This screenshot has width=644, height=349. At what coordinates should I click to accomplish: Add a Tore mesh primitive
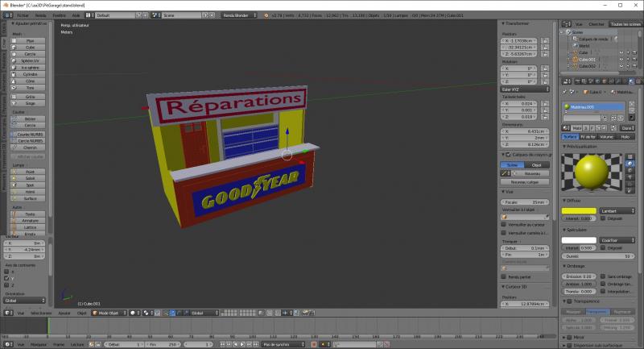[x=30, y=88]
